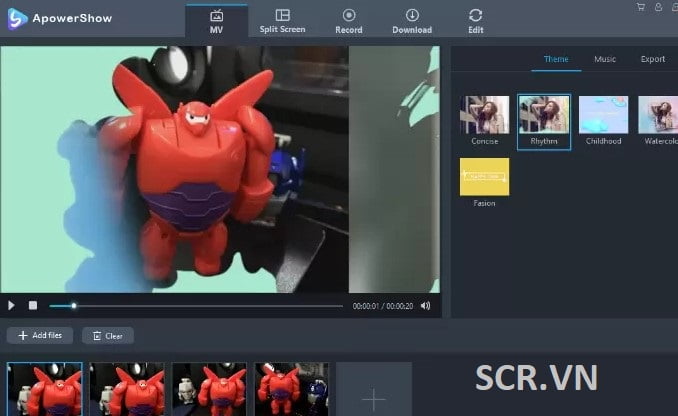Play the video preview
The height and width of the screenshot is (416, 678).
pos(11,305)
